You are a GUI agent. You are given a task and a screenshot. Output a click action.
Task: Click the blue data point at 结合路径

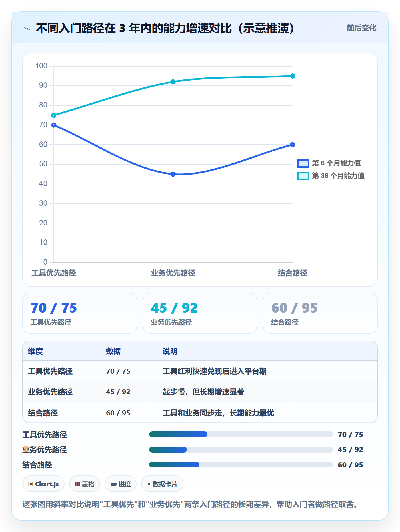point(293,145)
